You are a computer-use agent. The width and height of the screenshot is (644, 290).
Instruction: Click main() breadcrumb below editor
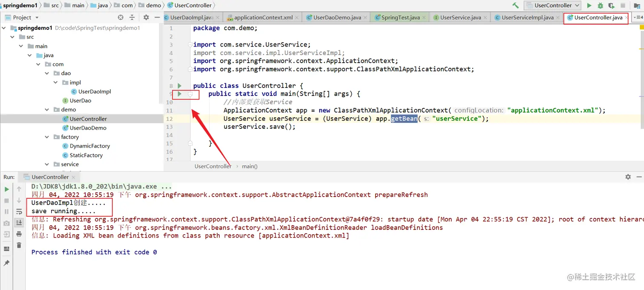coord(250,166)
